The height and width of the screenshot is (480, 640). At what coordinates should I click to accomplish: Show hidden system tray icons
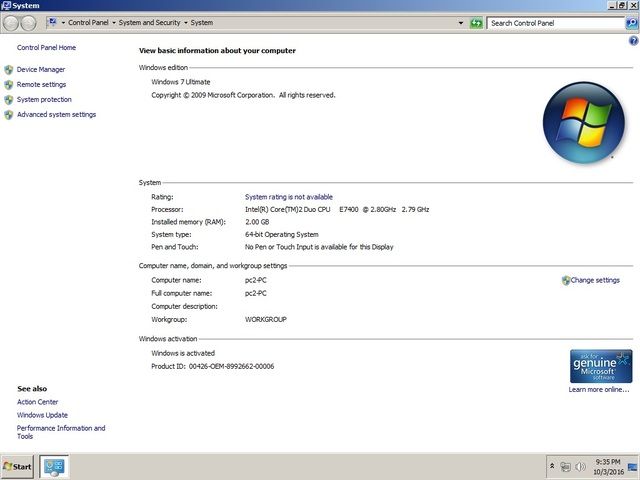click(x=552, y=467)
